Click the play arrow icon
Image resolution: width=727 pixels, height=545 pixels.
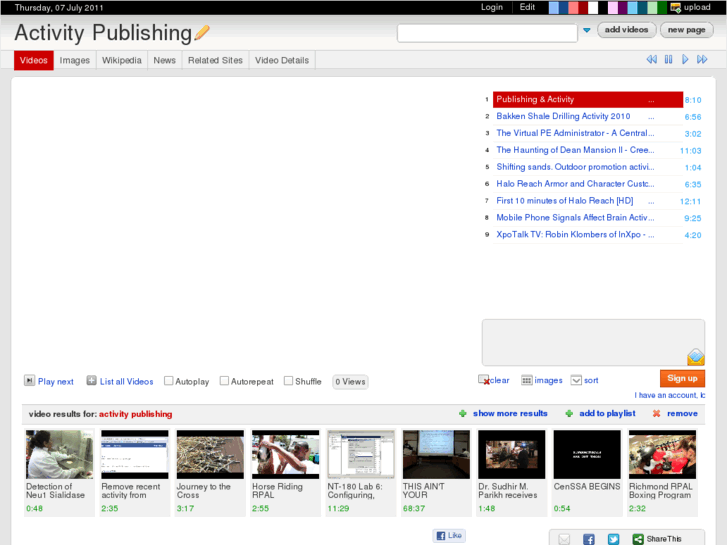click(685, 59)
